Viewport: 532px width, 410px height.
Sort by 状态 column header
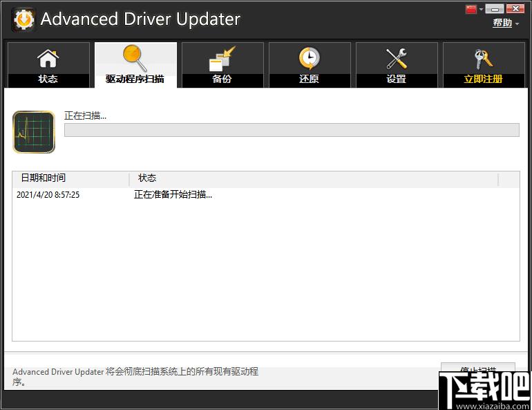tap(314, 178)
